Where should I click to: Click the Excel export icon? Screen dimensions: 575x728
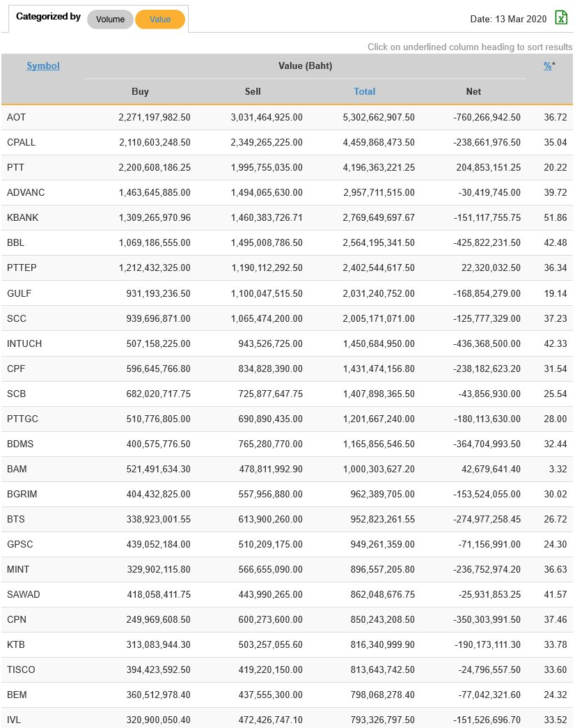(x=561, y=18)
